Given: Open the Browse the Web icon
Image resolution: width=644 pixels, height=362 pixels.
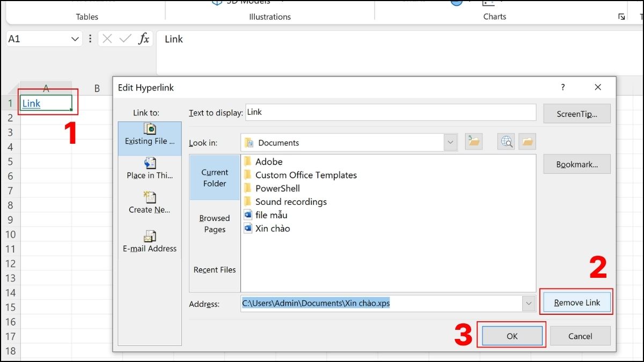Looking at the screenshot, I should pyautogui.click(x=505, y=142).
